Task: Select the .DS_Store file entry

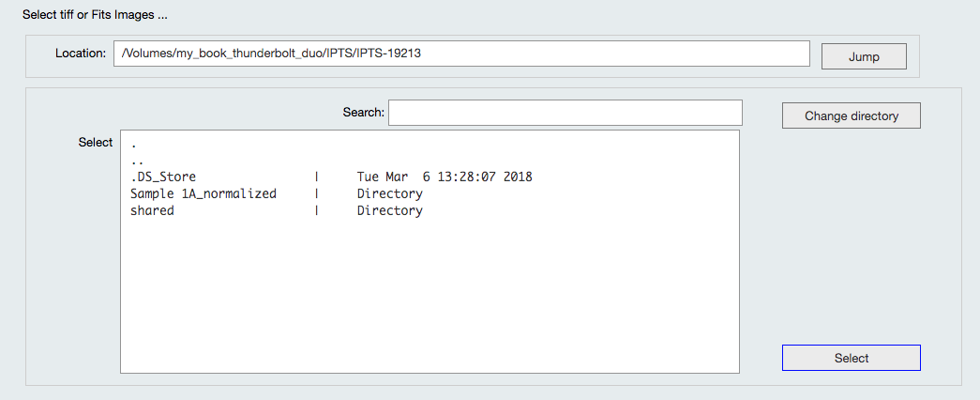Action: tap(163, 177)
